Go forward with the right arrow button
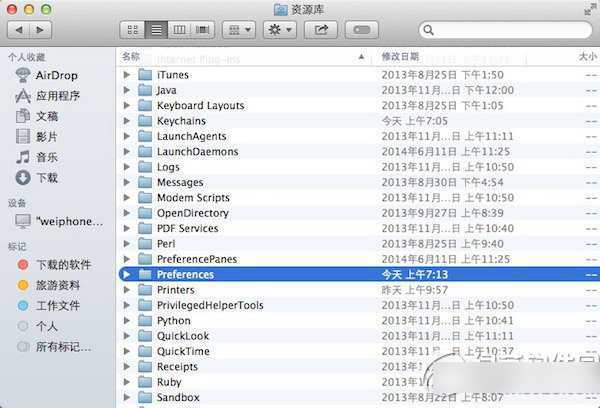Image resolution: width=600 pixels, height=408 pixels. pyautogui.click(x=41, y=30)
